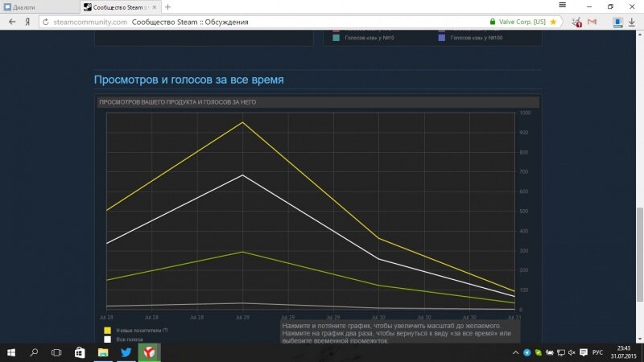Open Twitter app from the taskbar

[x=126, y=352]
